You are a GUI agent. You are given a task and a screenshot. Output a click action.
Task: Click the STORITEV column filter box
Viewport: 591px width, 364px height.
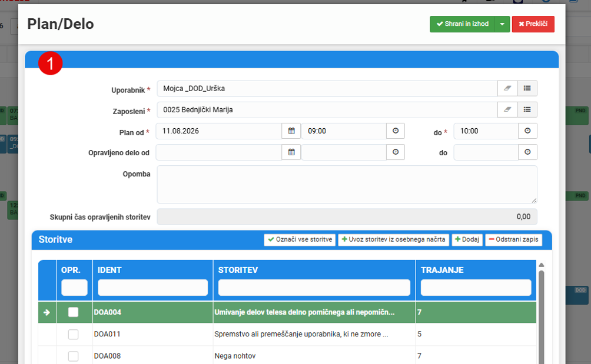click(x=314, y=288)
